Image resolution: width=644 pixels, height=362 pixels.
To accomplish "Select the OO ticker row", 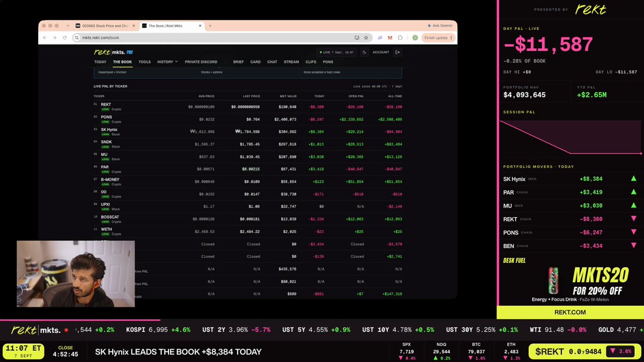I will pos(248,194).
